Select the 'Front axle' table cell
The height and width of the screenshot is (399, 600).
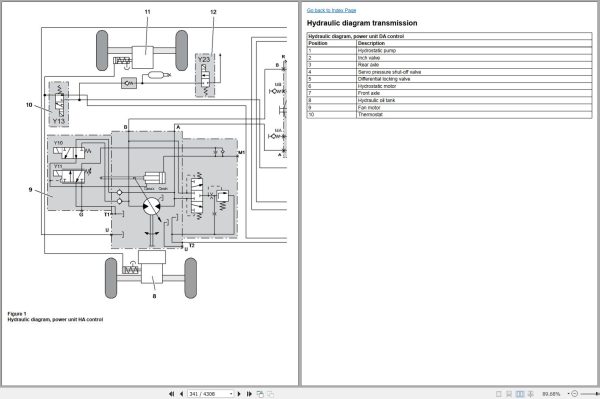[x=474, y=93]
